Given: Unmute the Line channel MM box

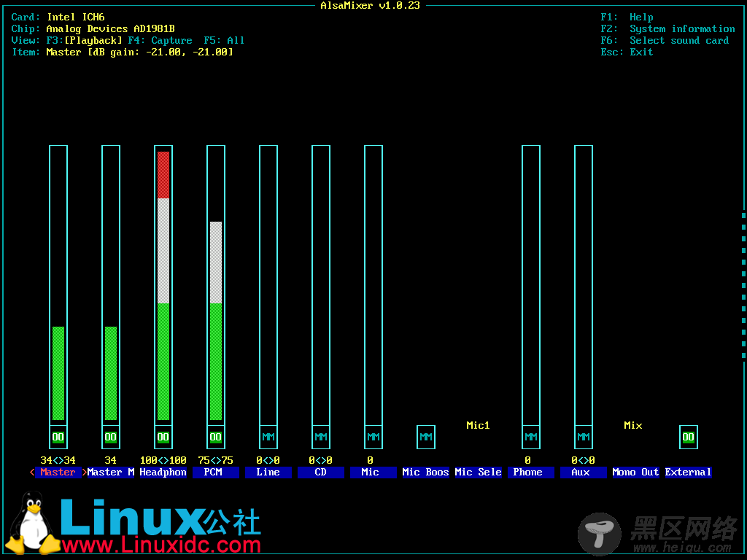Looking at the screenshot, I should pyautogui.click(x=268, y=437).
